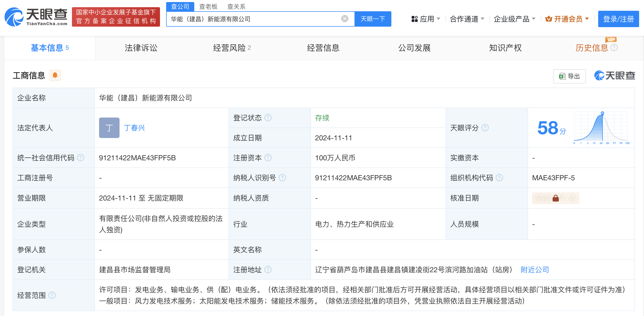Click help icon next to 登记状态
This screenshot has width=644, height=316.
tap(268, 118)
